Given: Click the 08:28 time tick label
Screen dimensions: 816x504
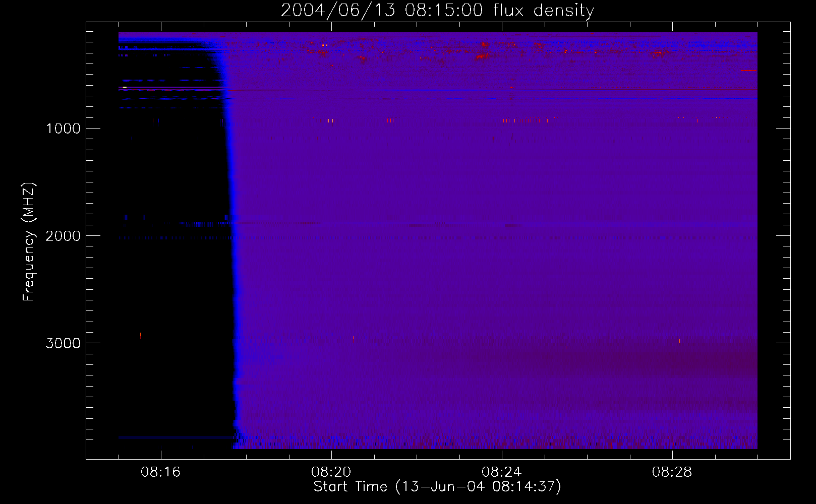Looking at the screenshot, I should 672,472.
